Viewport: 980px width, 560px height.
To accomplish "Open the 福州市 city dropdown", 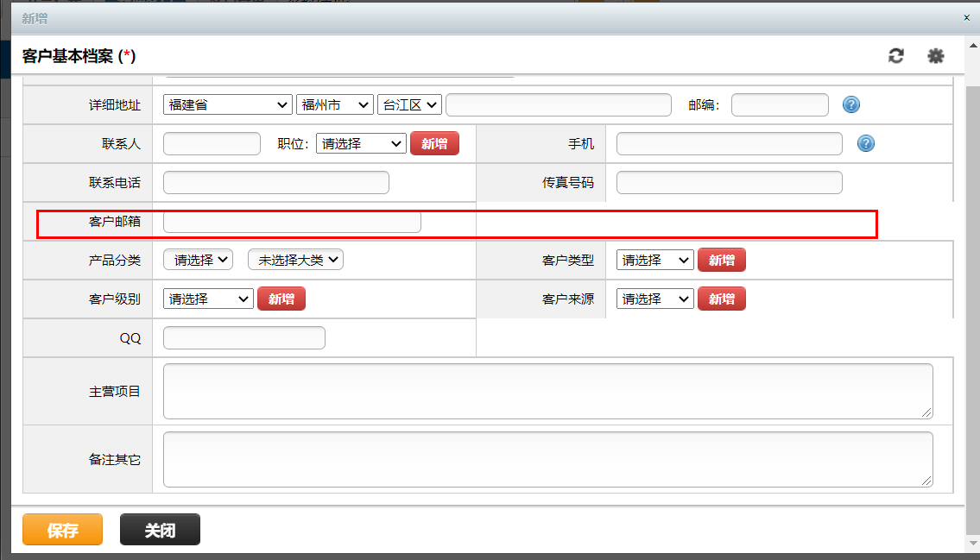I will [x=335, y=105].
